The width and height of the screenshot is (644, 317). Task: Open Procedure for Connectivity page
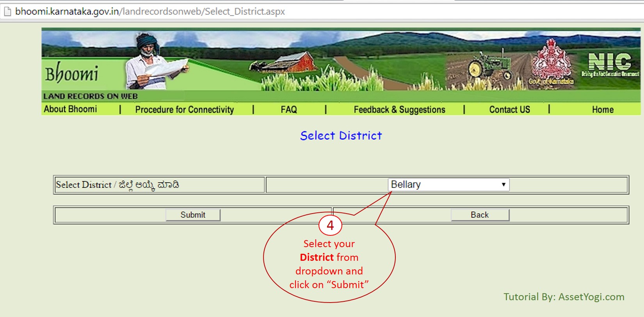point(185,110)
